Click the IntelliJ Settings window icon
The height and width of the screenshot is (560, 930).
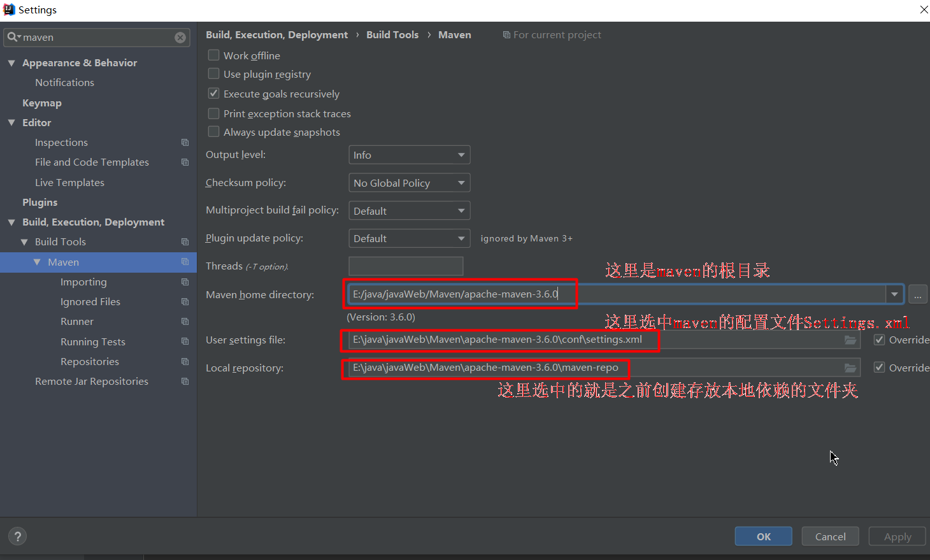(x=9, y=10)
